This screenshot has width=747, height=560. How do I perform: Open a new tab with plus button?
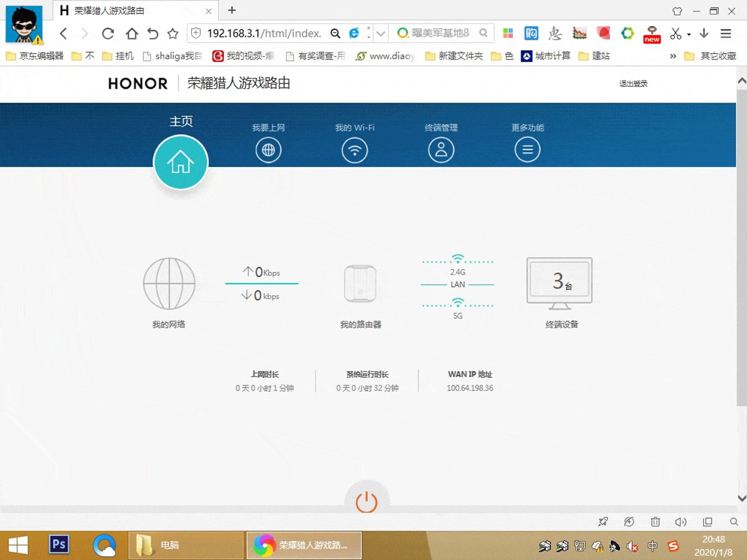pos(232,10)
